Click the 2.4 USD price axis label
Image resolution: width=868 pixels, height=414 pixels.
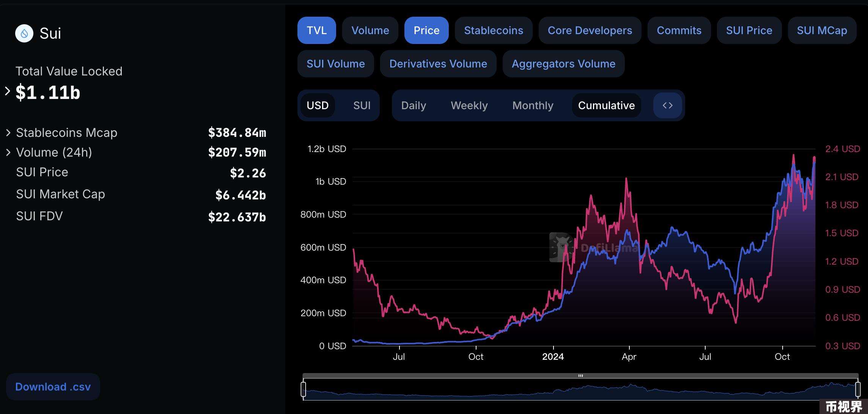pyautogui.click(x=843, y=149)
